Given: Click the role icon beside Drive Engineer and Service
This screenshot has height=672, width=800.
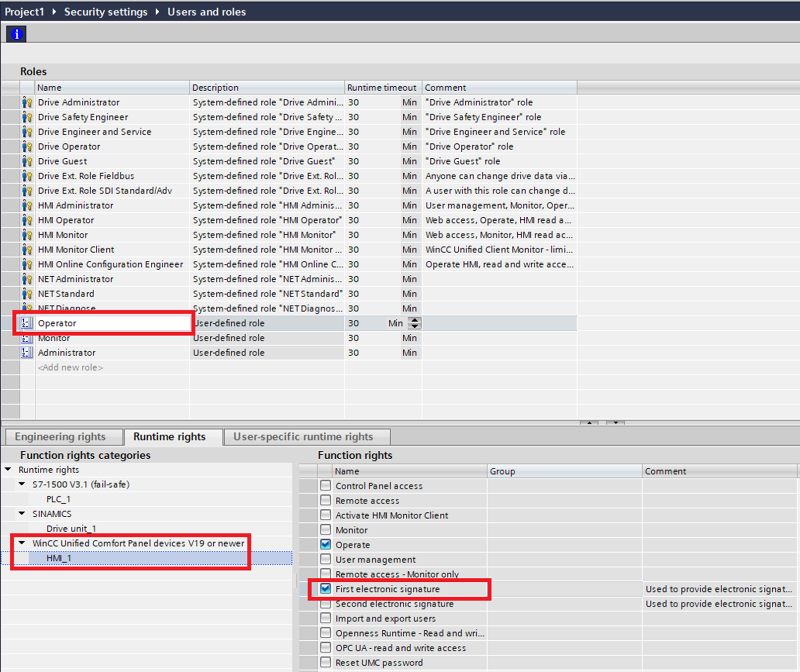Looking at the screenshot, I should pos(27,132).
